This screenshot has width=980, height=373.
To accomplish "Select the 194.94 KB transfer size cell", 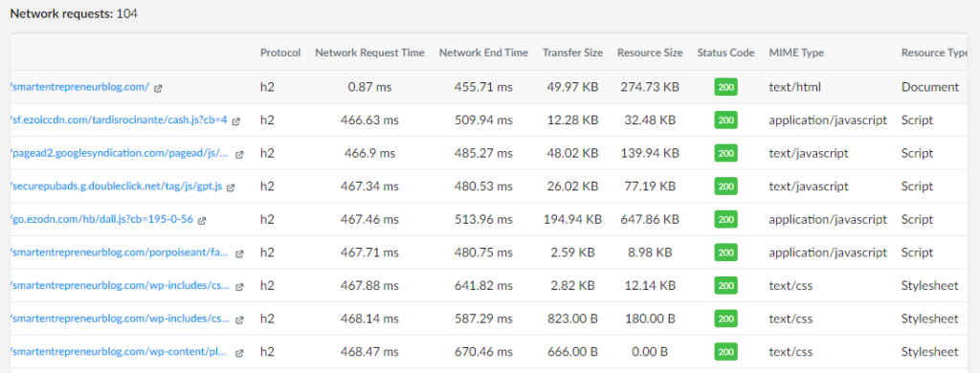I will coord(573,220).
